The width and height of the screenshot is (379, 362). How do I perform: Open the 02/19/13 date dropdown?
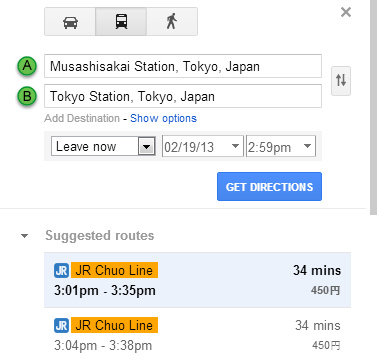pos(203,146)
